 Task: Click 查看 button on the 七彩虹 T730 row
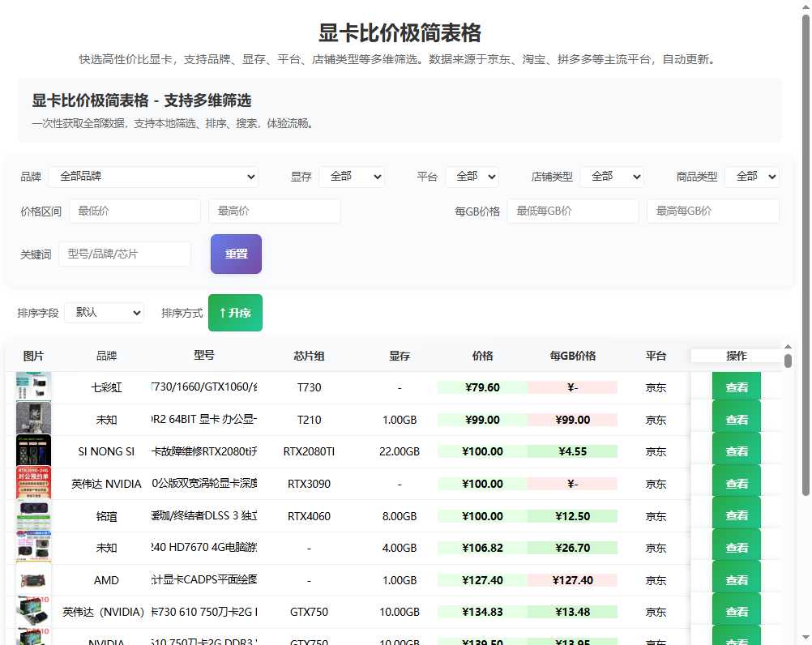click(737, 387)
